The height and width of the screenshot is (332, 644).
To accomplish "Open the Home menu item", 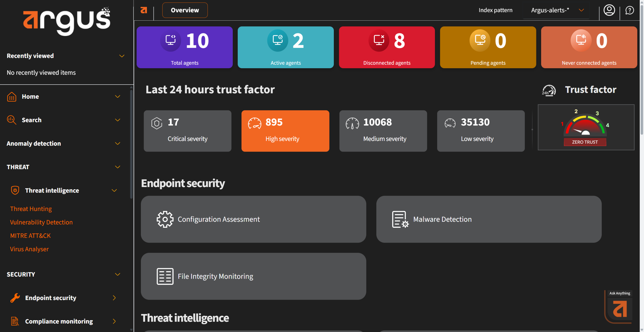I will click(30, 97).
